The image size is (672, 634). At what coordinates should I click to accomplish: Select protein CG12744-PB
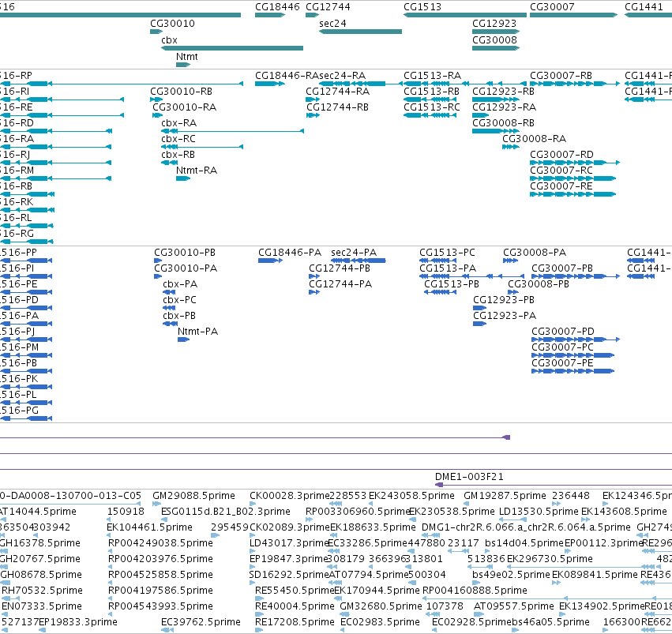click(x=340, y=268)
